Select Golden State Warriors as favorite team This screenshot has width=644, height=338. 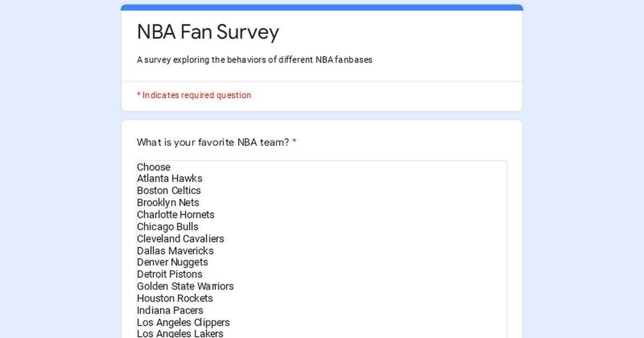point(185,286)
